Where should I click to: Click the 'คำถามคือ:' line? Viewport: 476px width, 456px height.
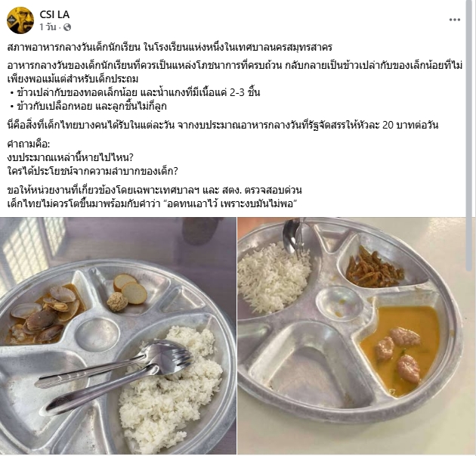[x=29, y=144]
